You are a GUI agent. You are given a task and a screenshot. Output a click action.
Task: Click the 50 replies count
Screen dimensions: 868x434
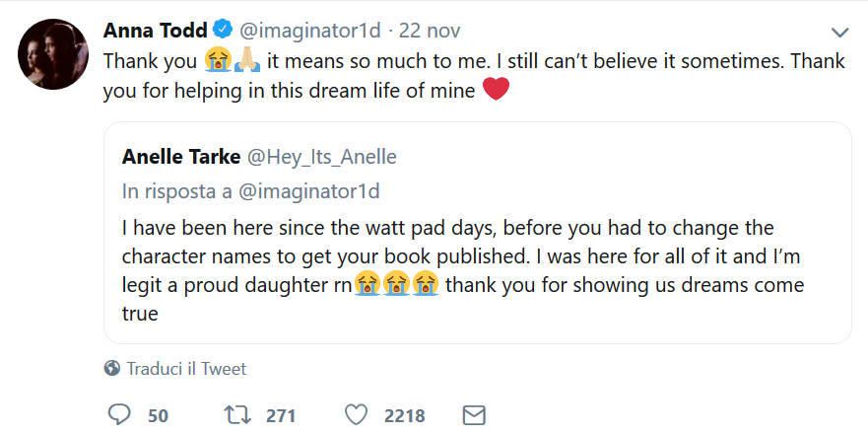(x=159, y=415)
